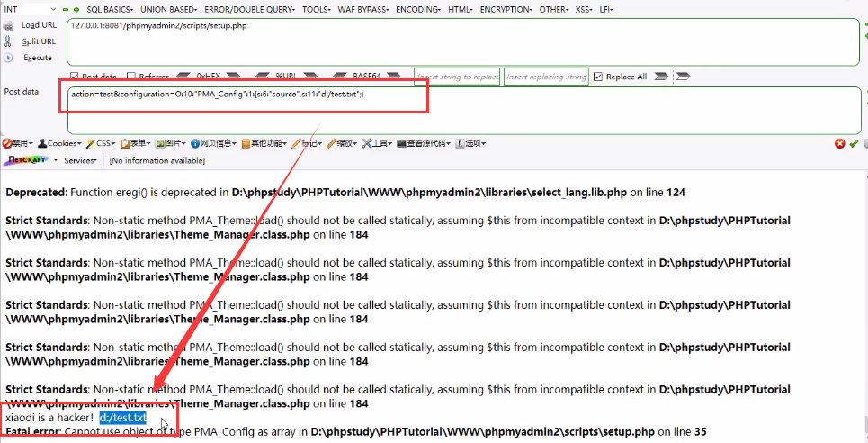
Task: Uncheck the Replace All checkbox
Action: (x=598, y=77)
